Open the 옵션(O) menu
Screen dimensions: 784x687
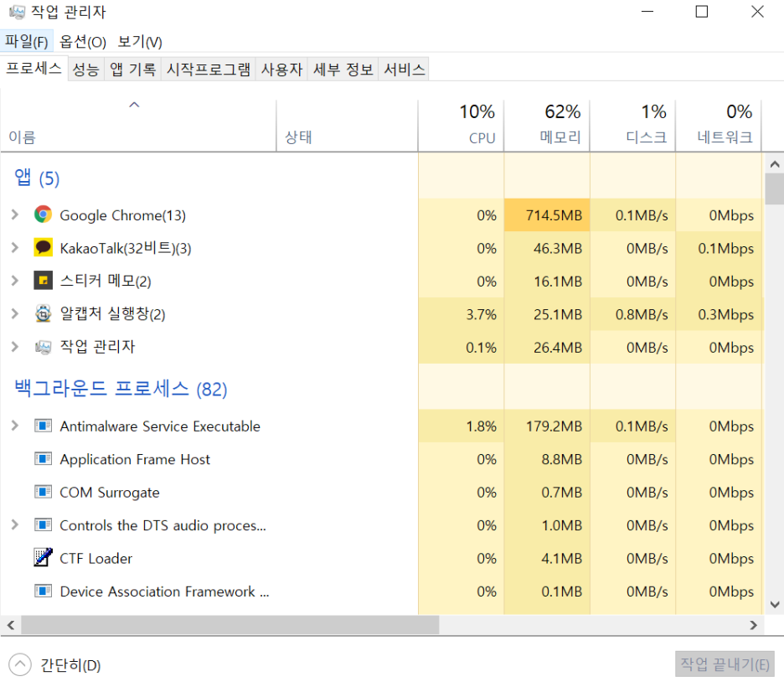pos(82,42)
